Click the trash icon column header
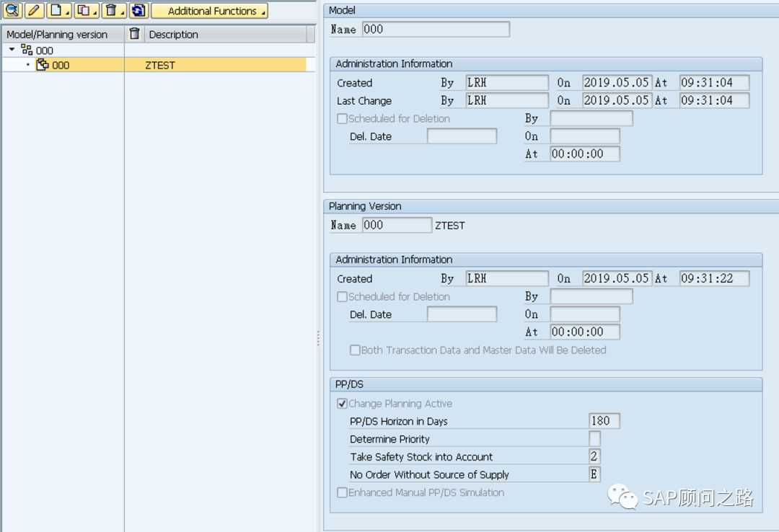The height and width of the screenshot is (532, 779). (134, 34)
